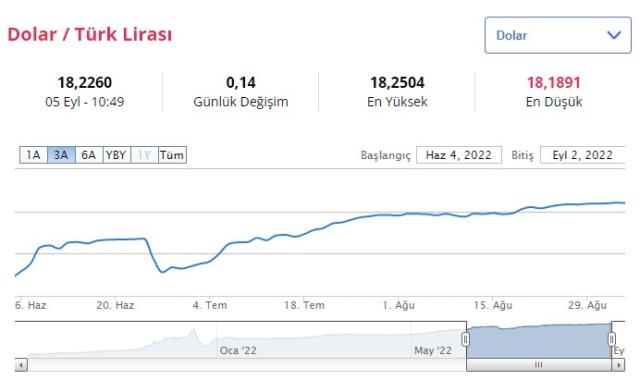
Task: Click the Günlük Değişim label
Action: pos(241,102)
